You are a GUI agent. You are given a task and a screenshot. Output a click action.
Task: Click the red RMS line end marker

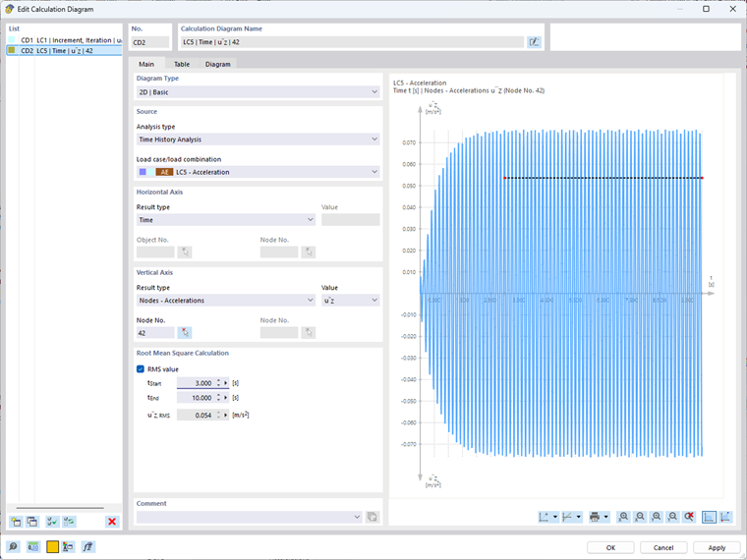[x=702, y=178]
